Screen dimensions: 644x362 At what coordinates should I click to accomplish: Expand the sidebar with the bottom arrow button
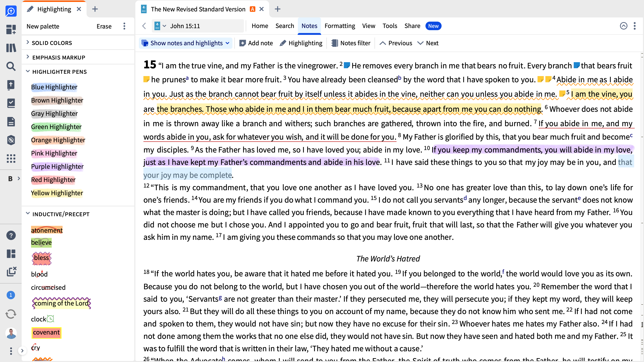(x=22, y=351)
